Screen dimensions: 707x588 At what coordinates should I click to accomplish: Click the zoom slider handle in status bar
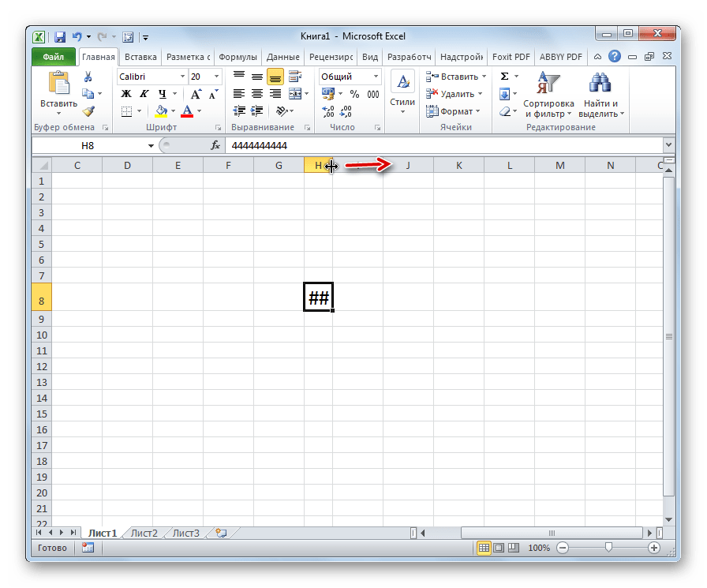tap(608, 548)
